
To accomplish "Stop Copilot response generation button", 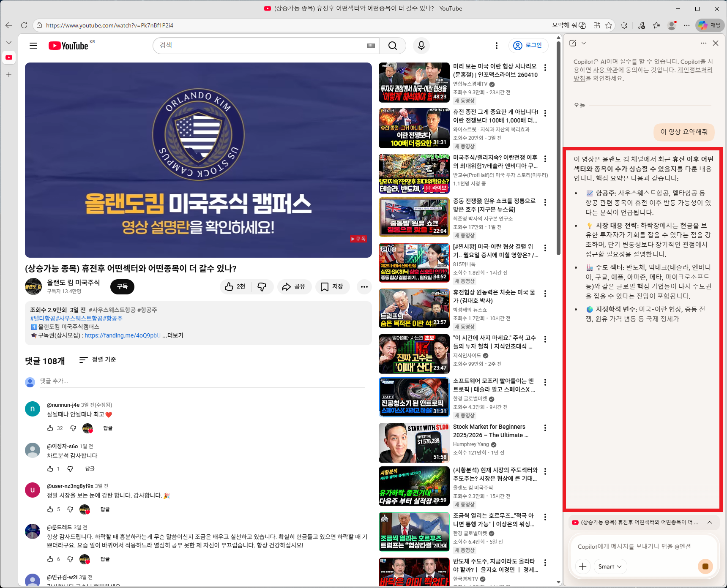I will (705, 566).
